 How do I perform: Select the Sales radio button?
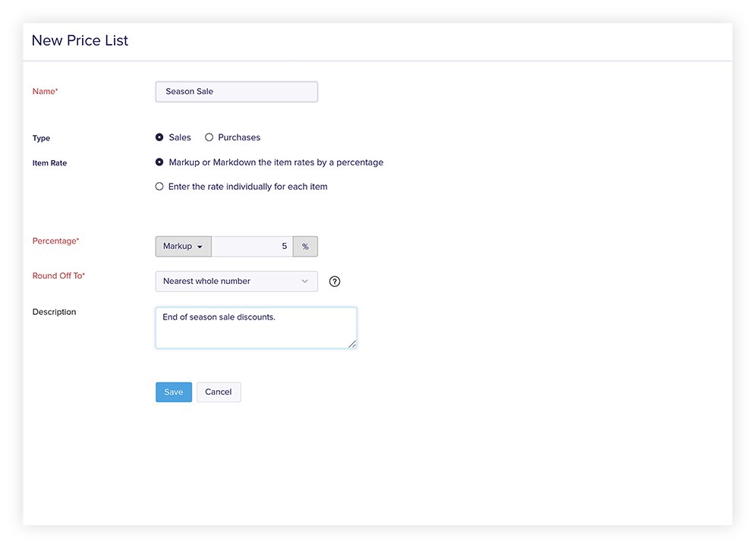click(x=159, y=137)
